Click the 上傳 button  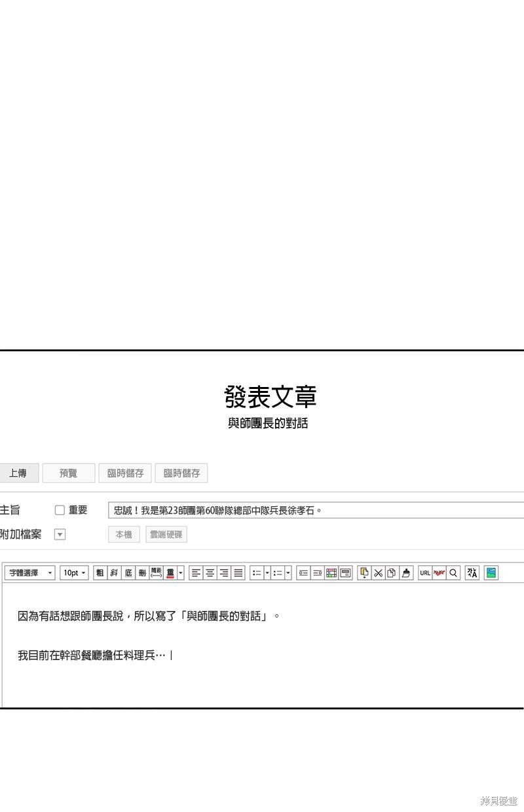pos(19,473)
